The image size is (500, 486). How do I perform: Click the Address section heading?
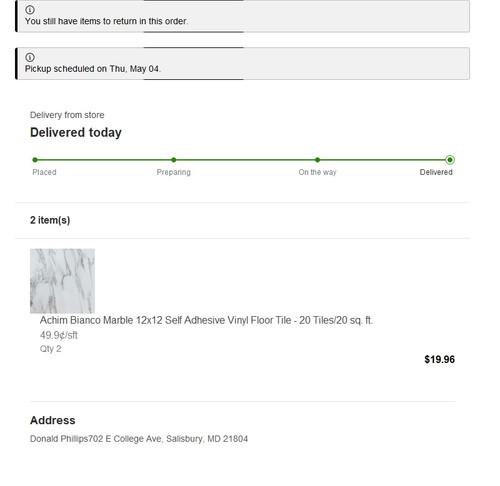coord(53,420)
